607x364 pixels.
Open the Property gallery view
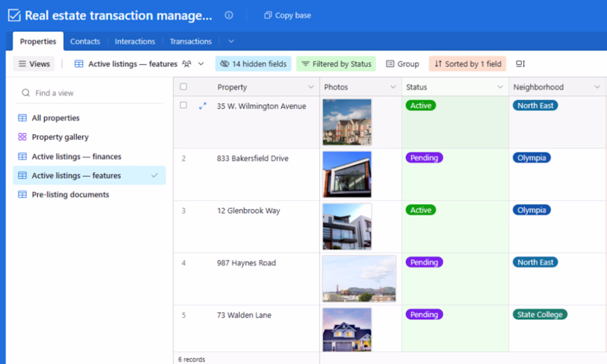pyautogui.click(x=60, y=137)
